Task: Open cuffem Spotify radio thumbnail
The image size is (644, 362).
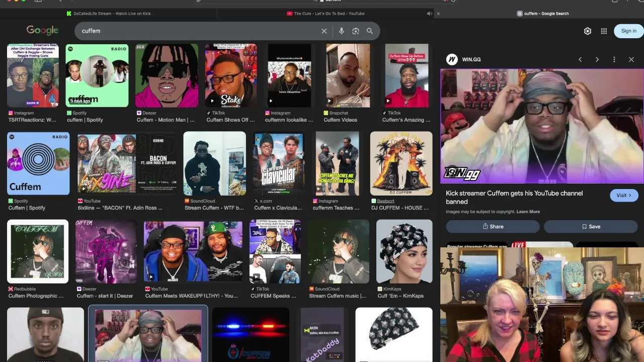Action: (x=97, y=75)
